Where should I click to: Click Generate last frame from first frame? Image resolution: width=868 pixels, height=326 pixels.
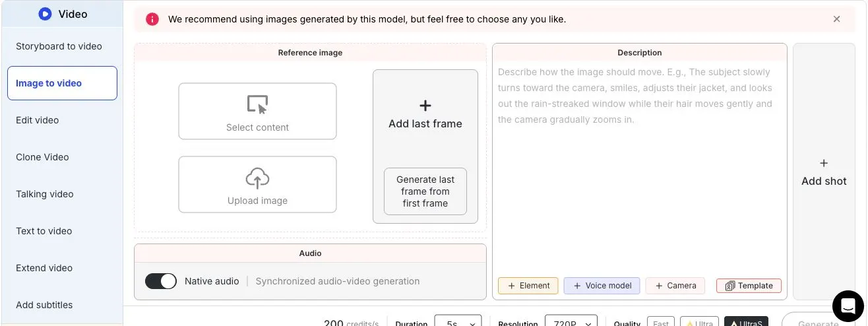[425, 191]
